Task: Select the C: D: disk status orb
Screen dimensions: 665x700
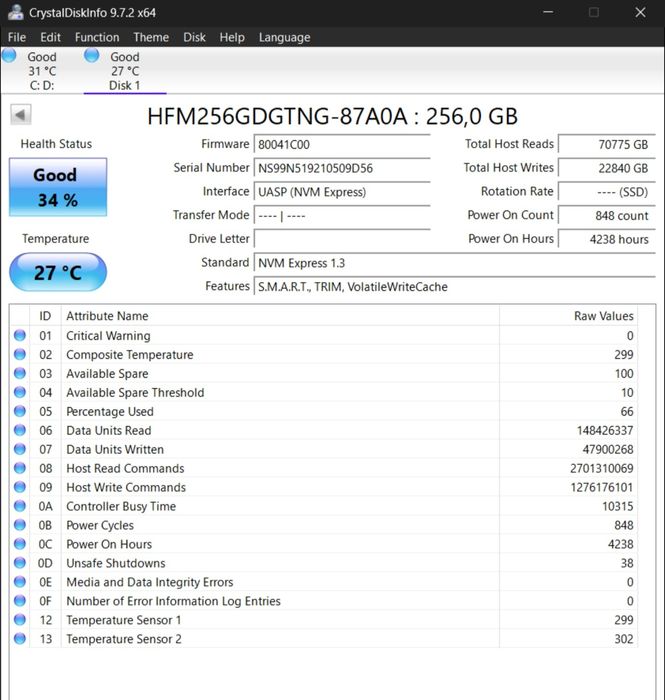Action: [x=9, y=56]
